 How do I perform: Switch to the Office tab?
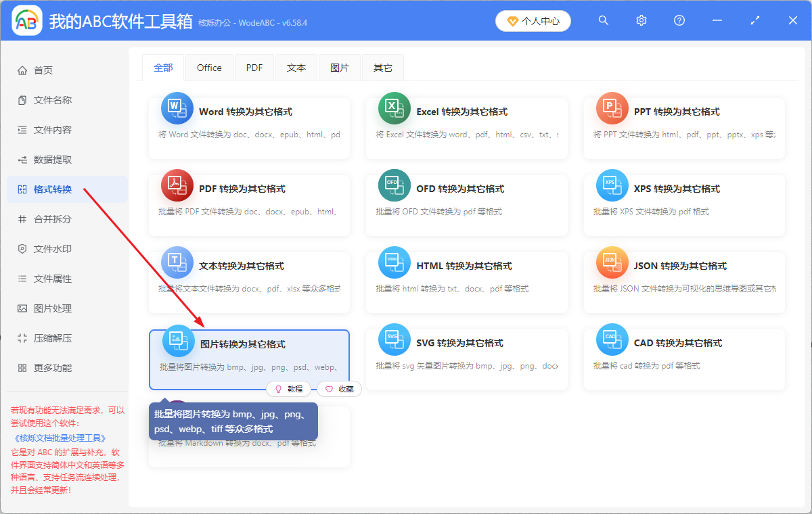tap(209, 68)
